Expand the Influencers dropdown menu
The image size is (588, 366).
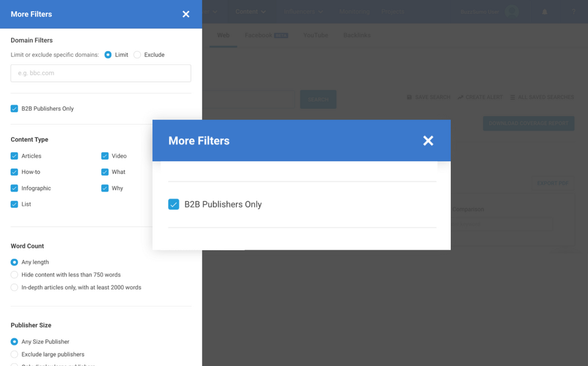click(x=303, y=11)
